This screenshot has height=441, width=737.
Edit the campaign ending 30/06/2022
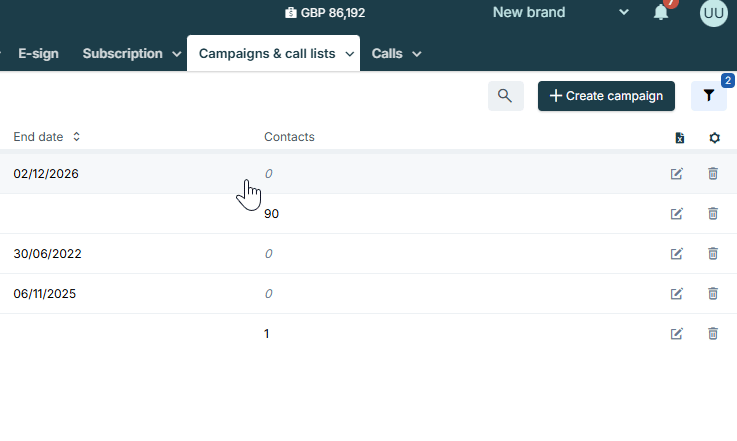pos(676,253)
